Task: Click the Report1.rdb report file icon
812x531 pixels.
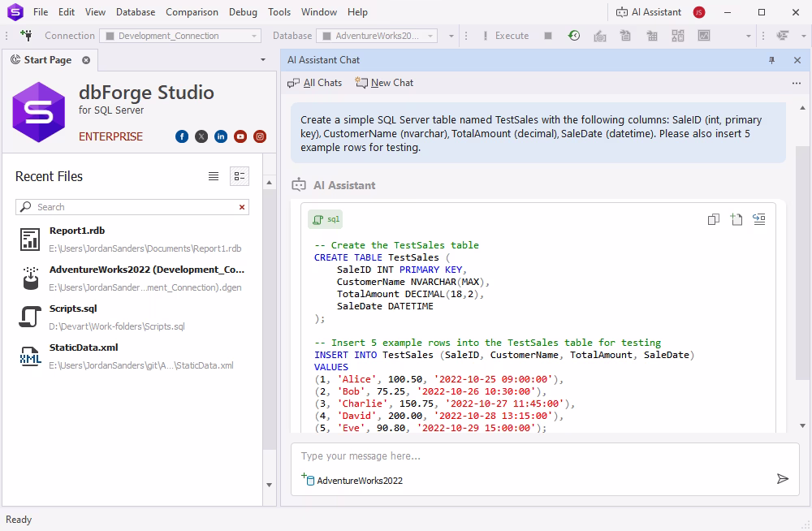Action: click(x=30, y=240)
